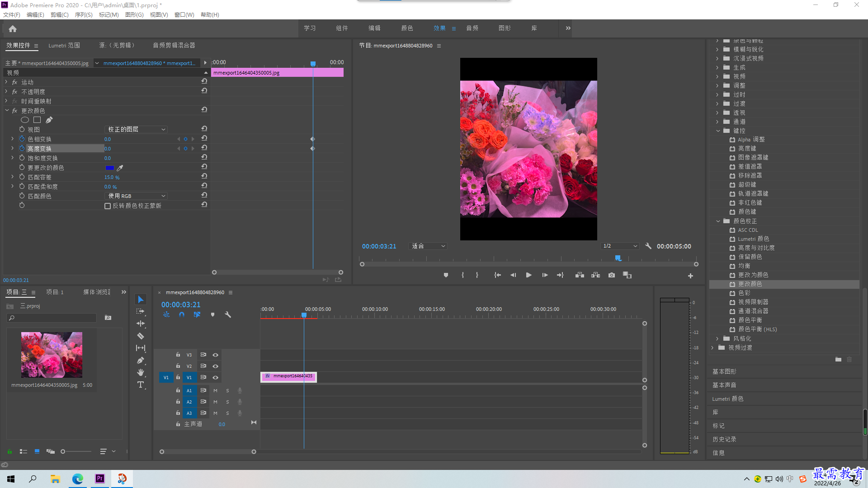The image size is (868, 488).
Task: Click new bin icon in Project panel
Action: [108, 318]
